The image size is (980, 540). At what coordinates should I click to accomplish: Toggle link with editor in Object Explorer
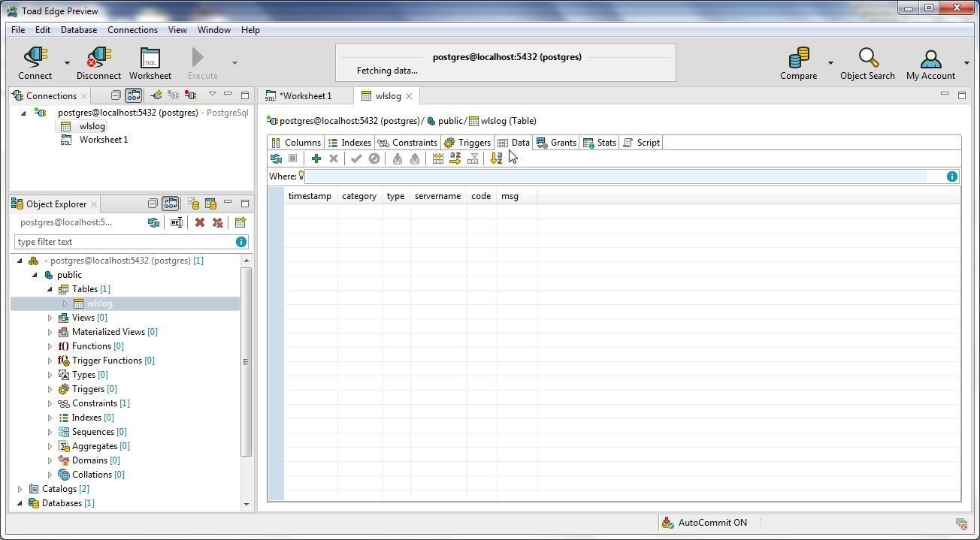(x=171, y=204)
